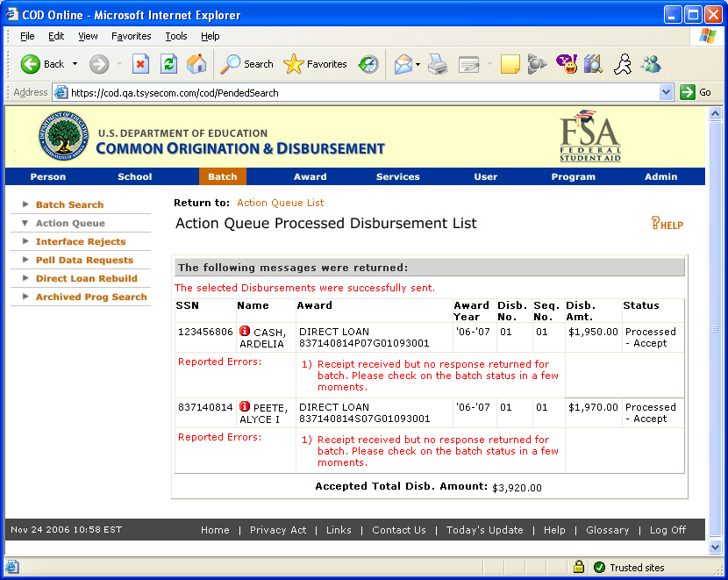Screen dimensions: 728x580
Task: Open the History icon in toolbar
Action: (x=368, y=64)
